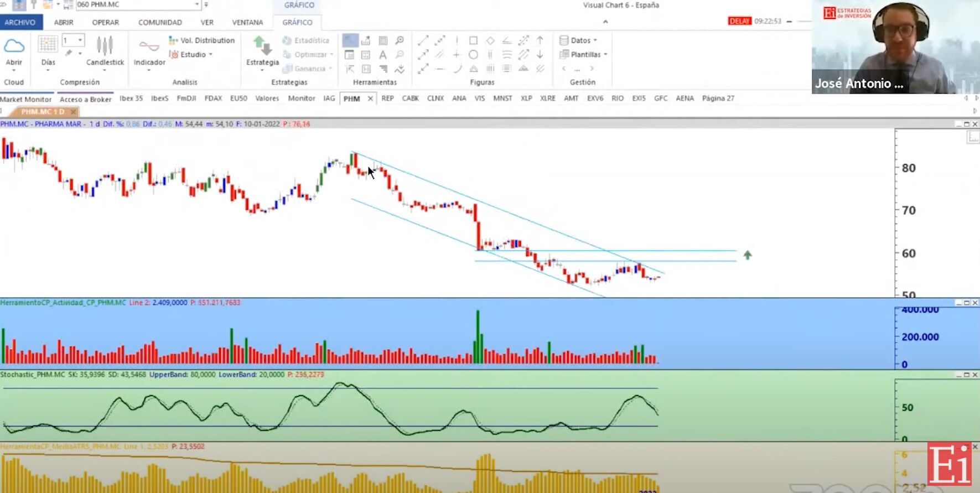Select the up arrow figure
The image size is (980, 493).
[540, 40]
